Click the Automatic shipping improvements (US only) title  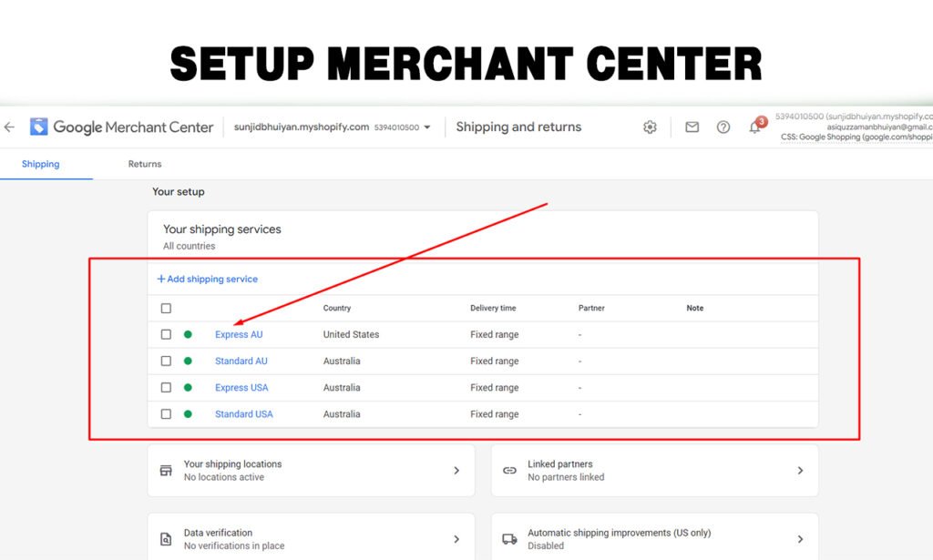[619, 533]
